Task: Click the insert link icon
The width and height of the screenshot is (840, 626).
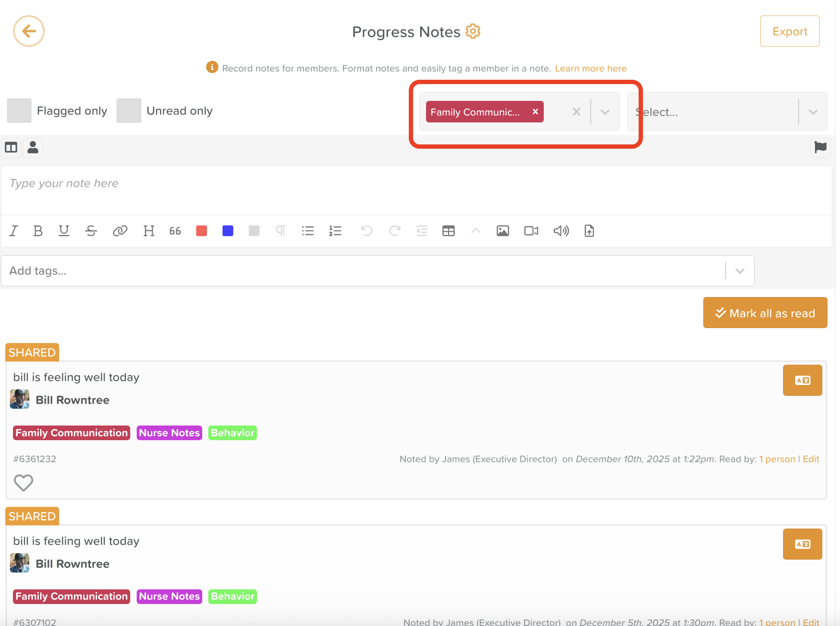Action: (x=120, y=231)
